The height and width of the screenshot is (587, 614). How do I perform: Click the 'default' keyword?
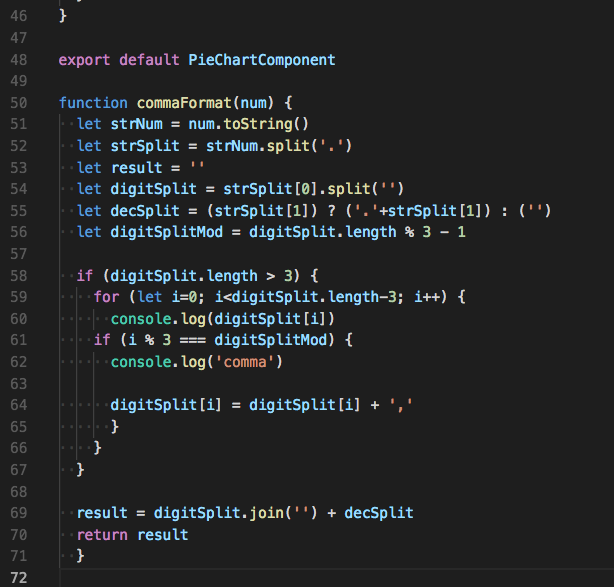coord(149,60)
